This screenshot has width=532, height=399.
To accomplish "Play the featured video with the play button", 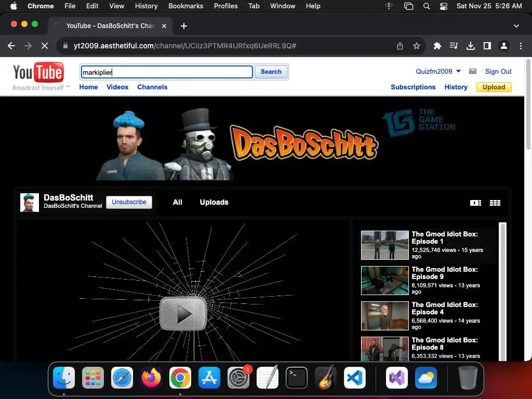I will pos(183,314).
